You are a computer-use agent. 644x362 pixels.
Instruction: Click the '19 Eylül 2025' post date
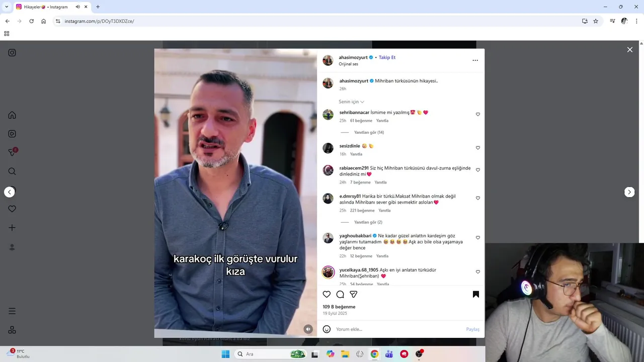coord(335,314)
